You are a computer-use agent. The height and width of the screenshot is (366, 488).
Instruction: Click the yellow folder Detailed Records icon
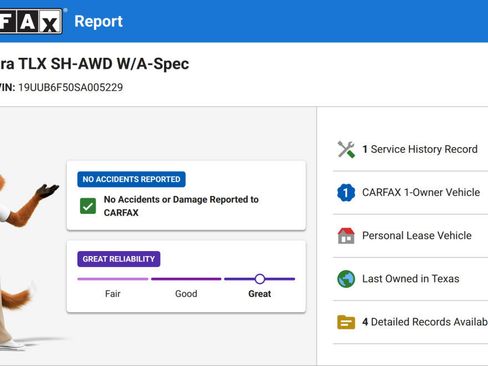(346, 322)
